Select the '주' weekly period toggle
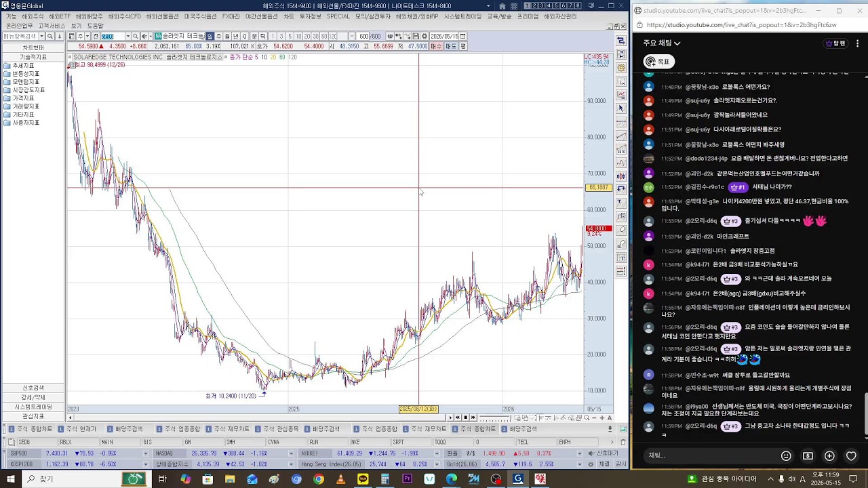This screenshot has width=868, height=488. pos(218,36)
